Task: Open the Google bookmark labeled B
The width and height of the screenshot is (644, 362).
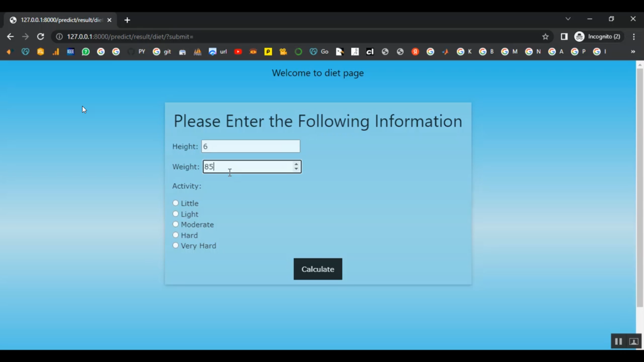Action: click(486, 52)
